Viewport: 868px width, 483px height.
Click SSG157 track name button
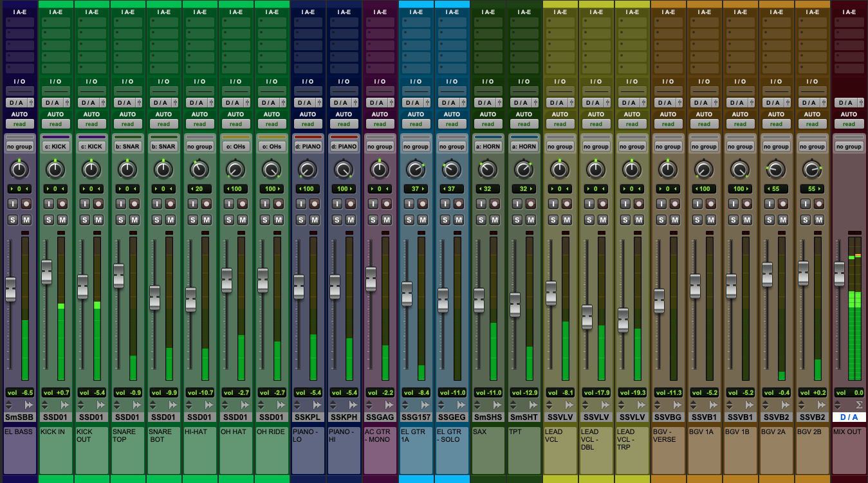[416, 417]
